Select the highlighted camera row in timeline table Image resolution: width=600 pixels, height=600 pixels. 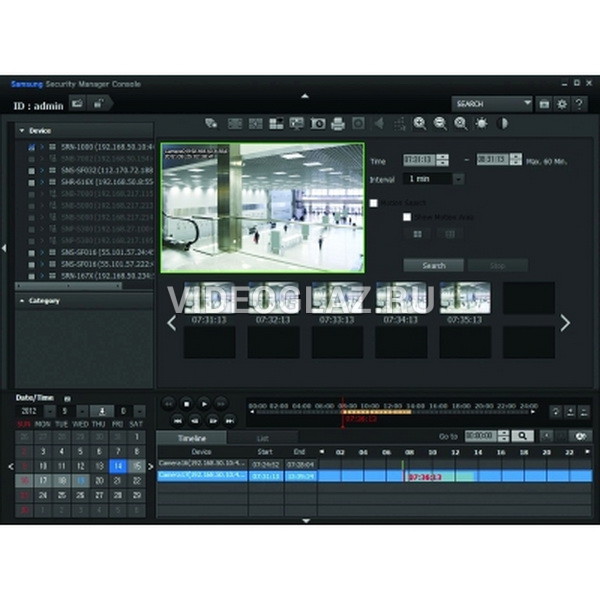point(237,476)
